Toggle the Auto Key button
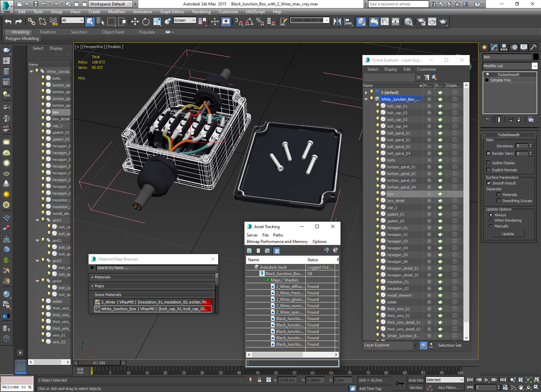Screen dimensions: 541x392 click(416, 380)
